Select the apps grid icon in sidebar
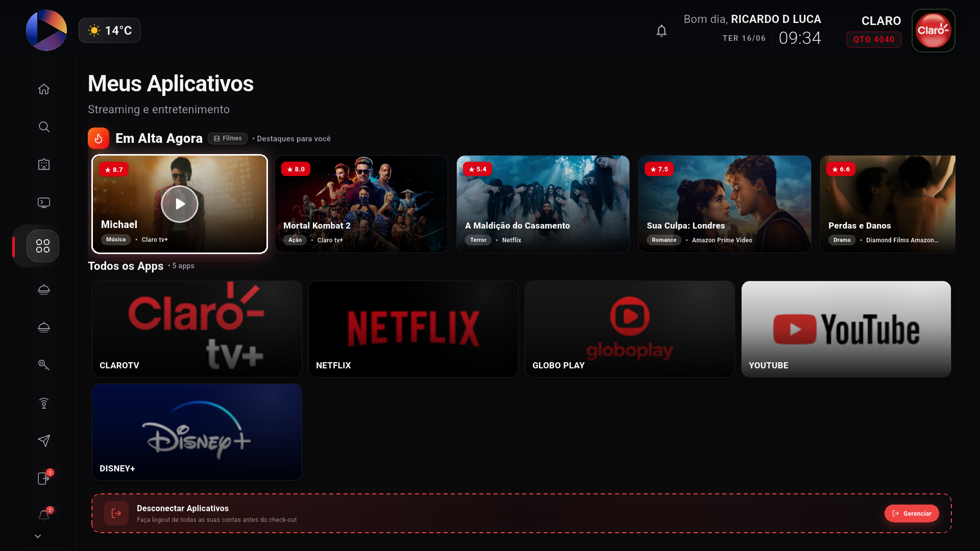The height and width of the screenshot is (551, 980). 43,246
